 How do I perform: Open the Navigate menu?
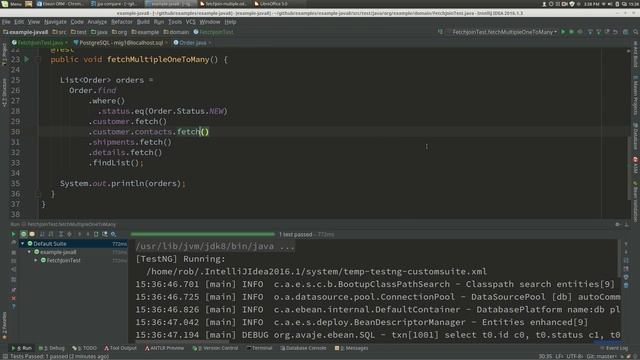(55, 22)
